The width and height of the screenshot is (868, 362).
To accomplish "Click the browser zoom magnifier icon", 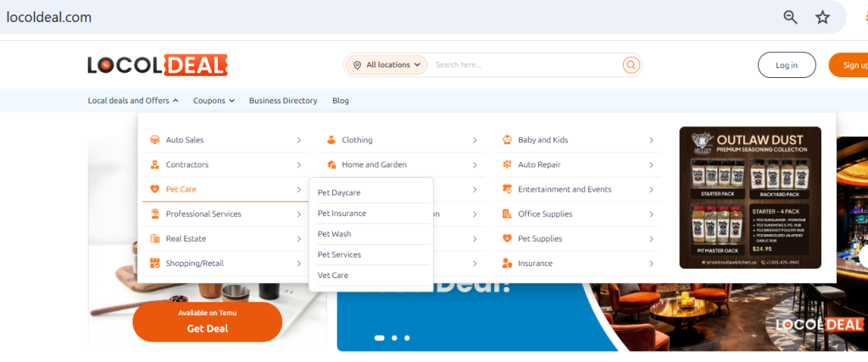I will (x=790, y=17).
